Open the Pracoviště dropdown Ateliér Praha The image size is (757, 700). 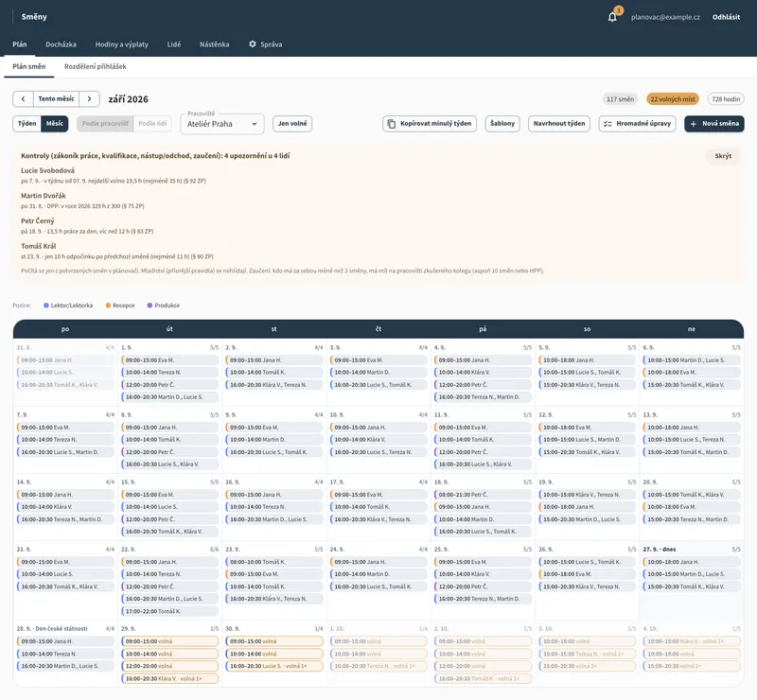coord(222,124)
